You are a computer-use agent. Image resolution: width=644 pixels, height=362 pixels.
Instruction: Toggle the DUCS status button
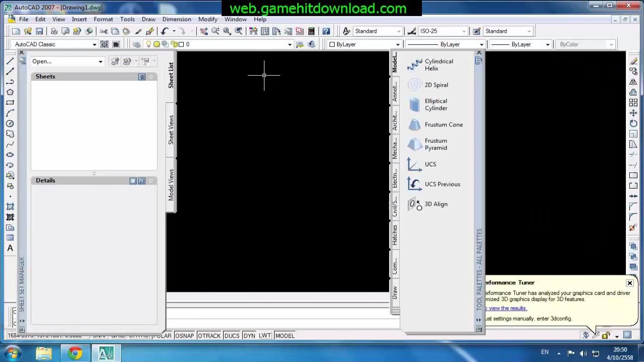[x=232, y=336]
